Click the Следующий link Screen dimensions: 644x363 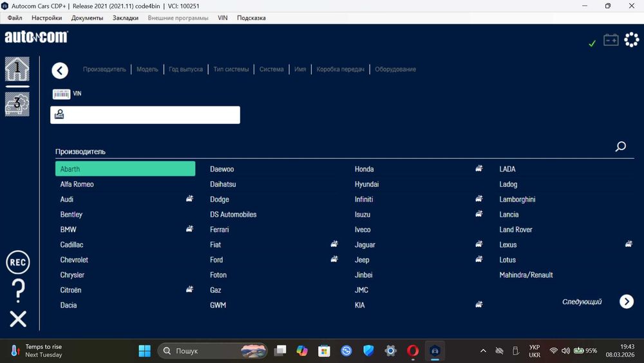pos(582,302)
